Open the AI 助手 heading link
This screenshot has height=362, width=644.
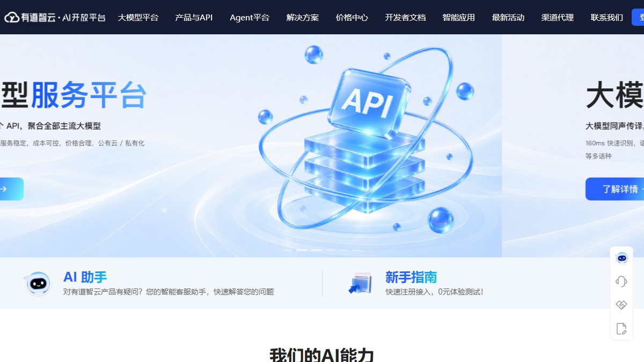pos(85,277)
